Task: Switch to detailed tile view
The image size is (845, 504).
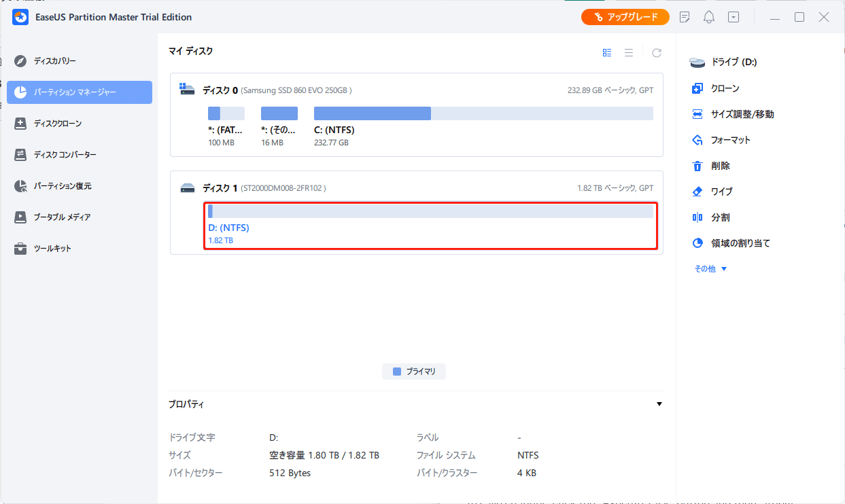Action: [606, 51]
